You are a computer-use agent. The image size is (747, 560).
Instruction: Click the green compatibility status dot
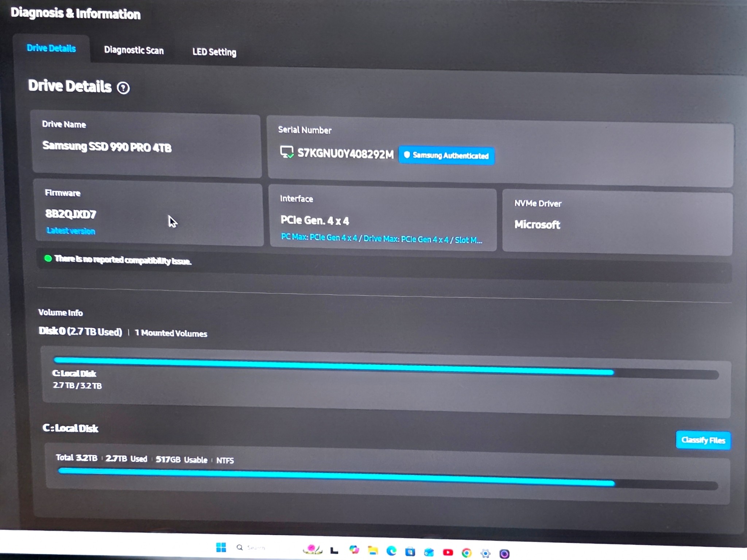[x=48, y=258]
